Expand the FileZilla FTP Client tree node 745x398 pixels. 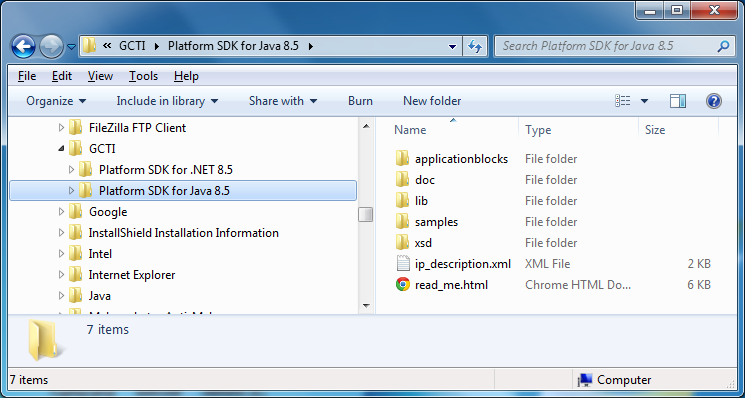click(x=61, y=128)
